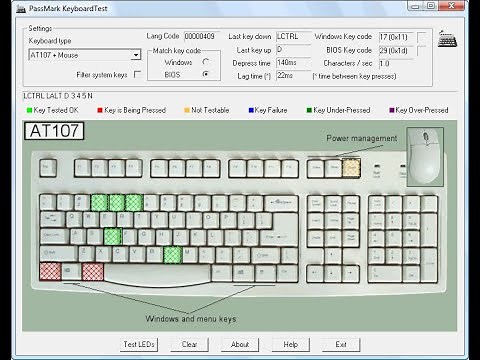This screenshot has height=360, width=480.
Task: Click the Depress time value field
Action: click(x=293, y=63)
